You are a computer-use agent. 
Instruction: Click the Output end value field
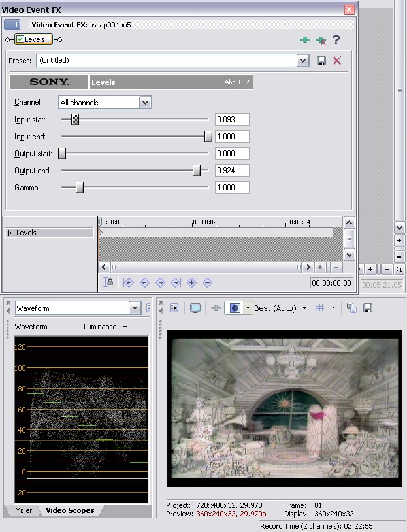[232, 171]
